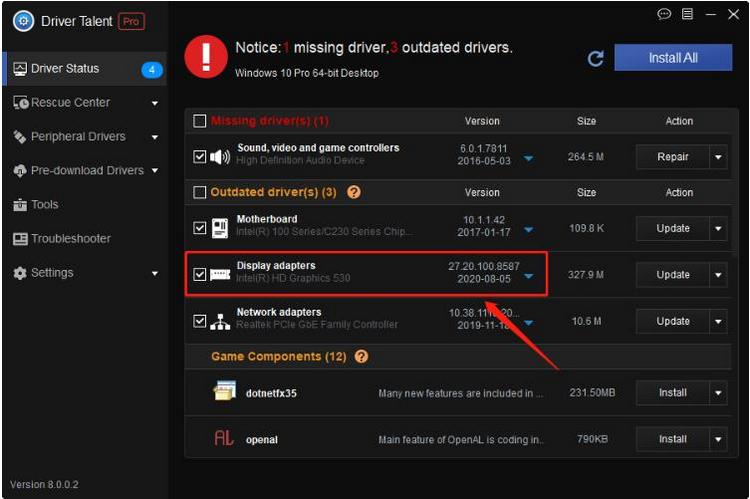The image size is (750, 499).
Task: Click Update for the Motherboard driver
Action: pyautogui.click(x=673, y=228)
